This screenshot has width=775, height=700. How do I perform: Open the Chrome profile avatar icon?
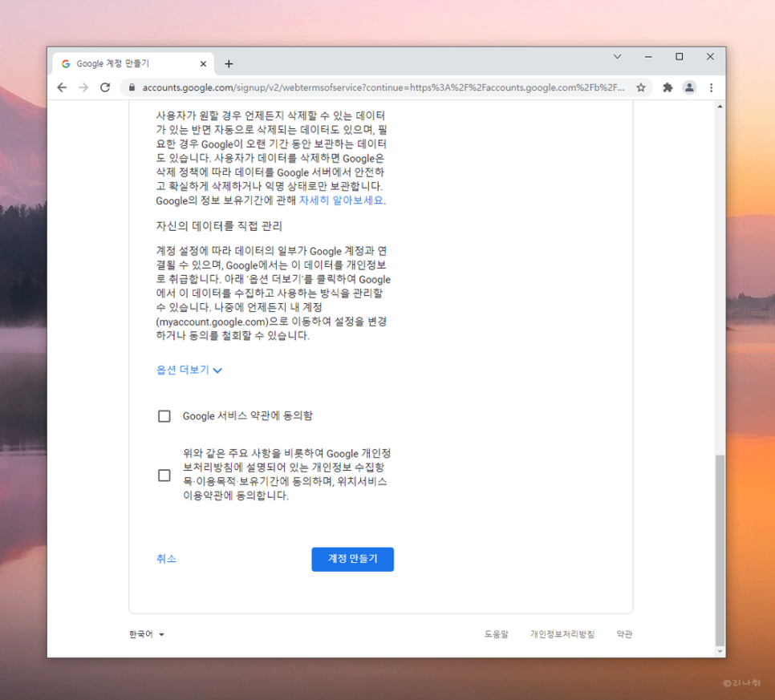pyautogui.click(x=689, y=88)
